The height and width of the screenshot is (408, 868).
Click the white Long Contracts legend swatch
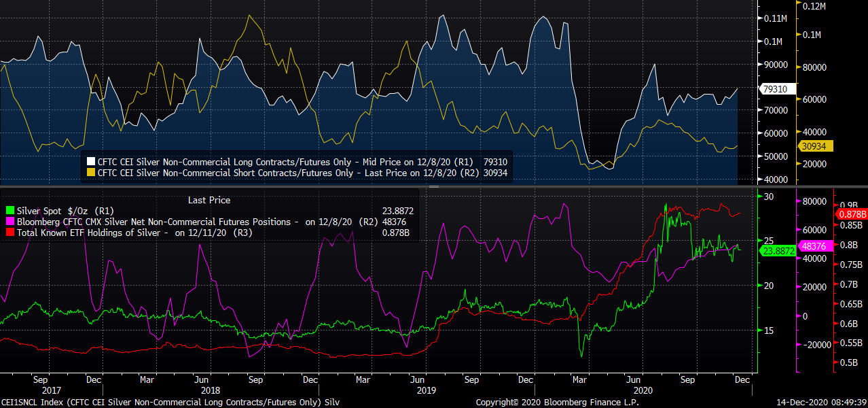pyautogui.click(x=90, y=163)
